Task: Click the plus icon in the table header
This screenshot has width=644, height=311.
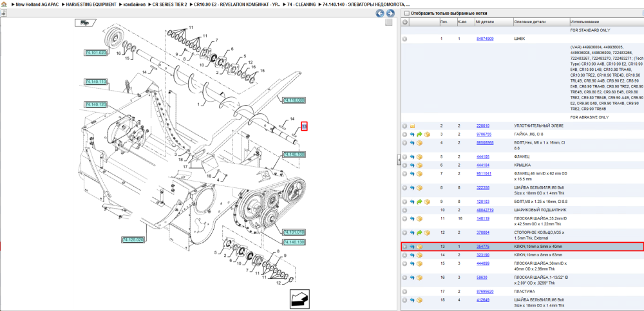Action: tap(404, 22)
